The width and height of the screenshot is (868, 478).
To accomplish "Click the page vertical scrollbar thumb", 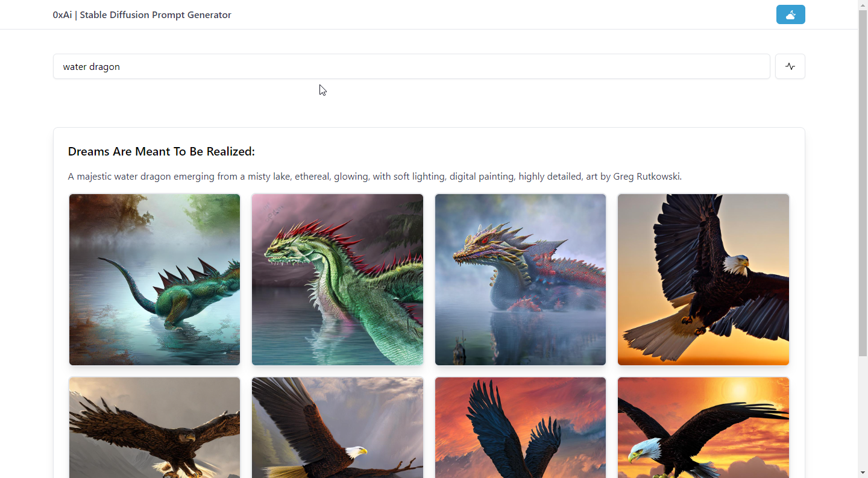I will (x=863, y=183).
